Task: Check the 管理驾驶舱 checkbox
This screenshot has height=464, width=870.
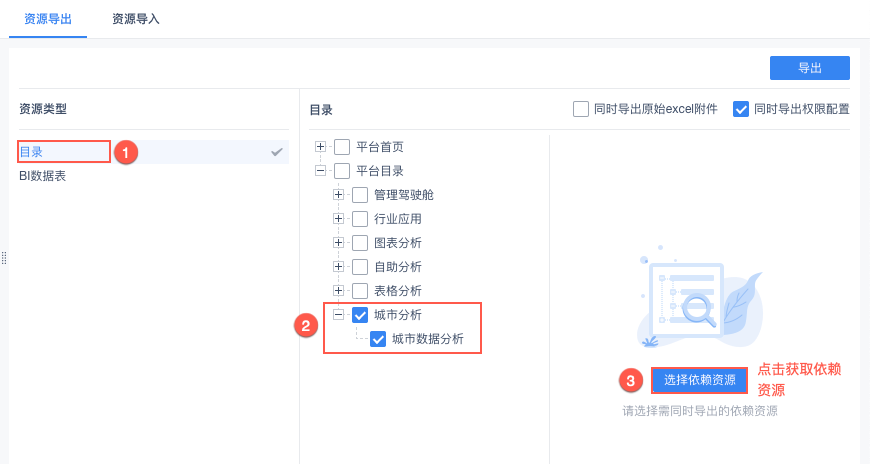Action: [360, 195]
